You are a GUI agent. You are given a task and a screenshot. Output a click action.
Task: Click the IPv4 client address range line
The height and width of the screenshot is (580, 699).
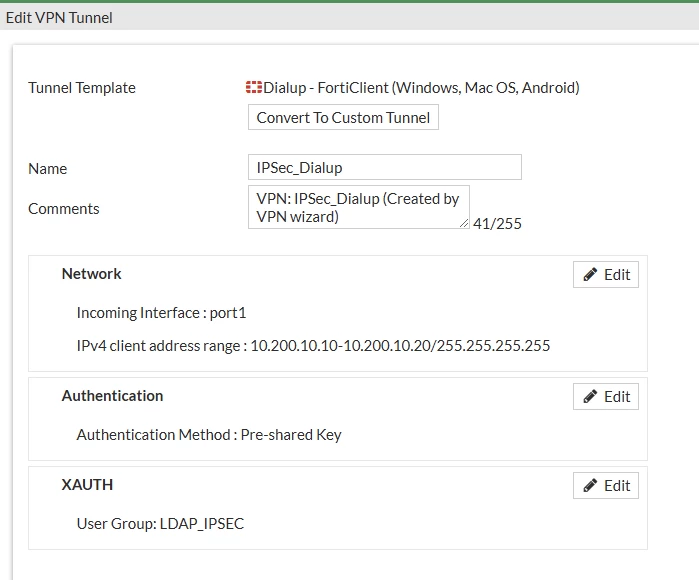point(313,346)
